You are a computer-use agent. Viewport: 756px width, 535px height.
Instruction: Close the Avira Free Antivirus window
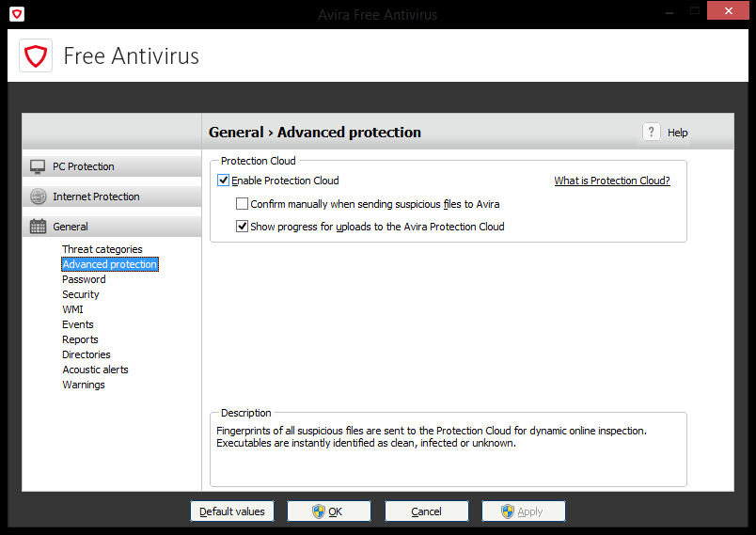(728, 10)
